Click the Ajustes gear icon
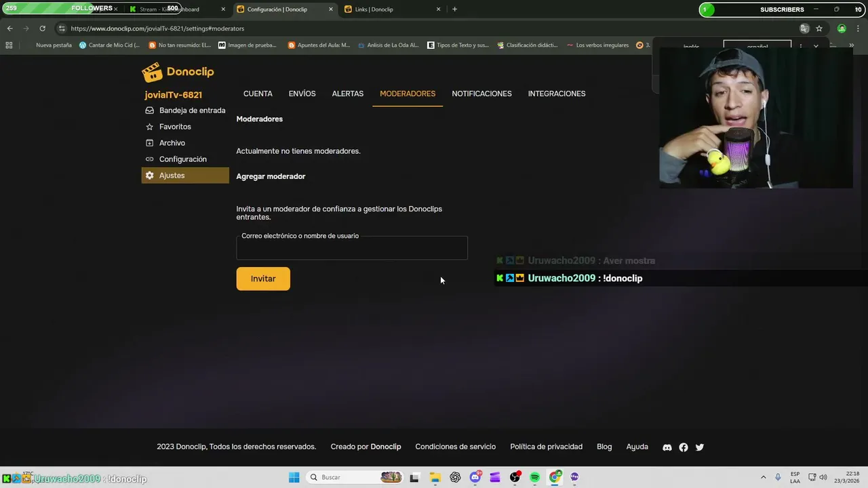The height and width of the screenshot is (488, 868). (150, 176)
